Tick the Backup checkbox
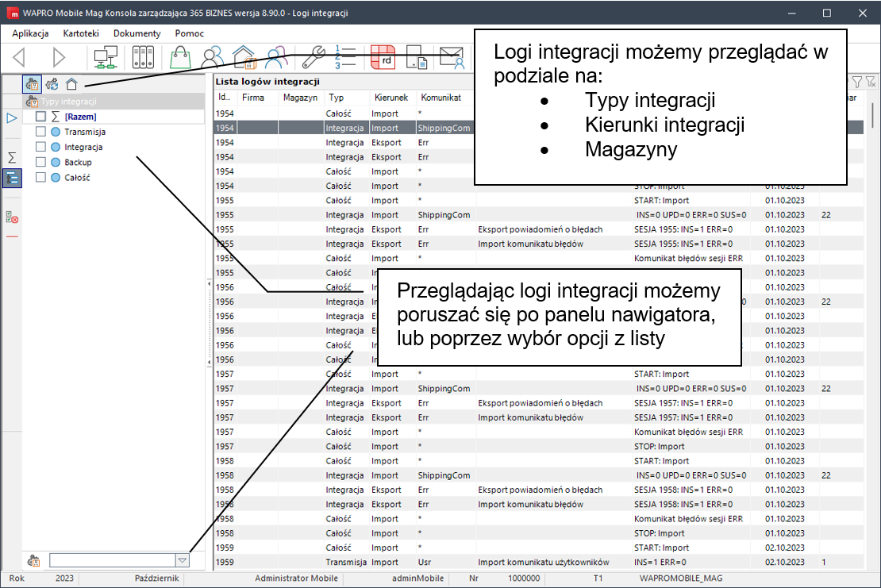Image resolution: width=881 pixels, height=588 pixels. pyautogui.click(x=40, y=162)
